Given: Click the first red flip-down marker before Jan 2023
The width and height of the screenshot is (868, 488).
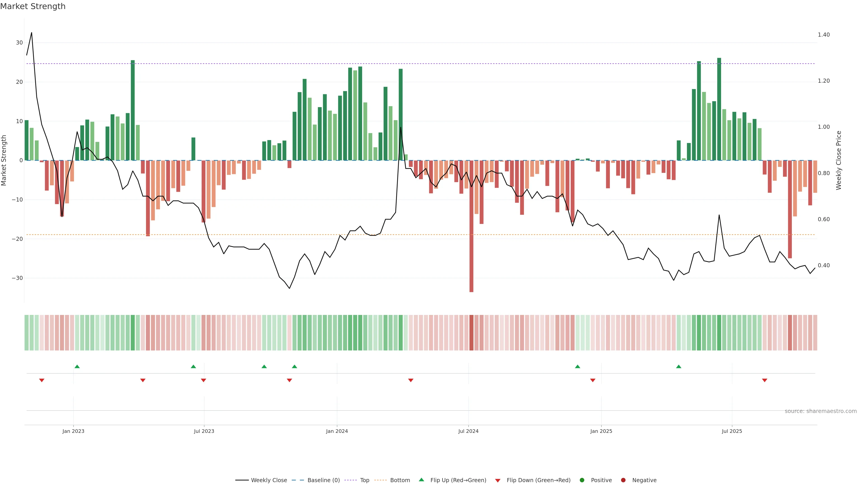Looking at the screenshot, I should [42, 380].
